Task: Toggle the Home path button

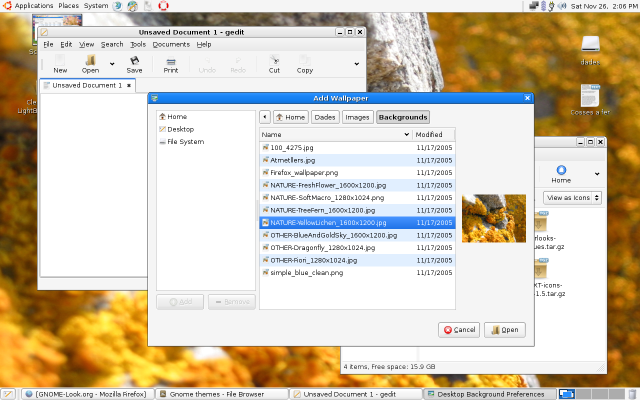Action: 291,117
